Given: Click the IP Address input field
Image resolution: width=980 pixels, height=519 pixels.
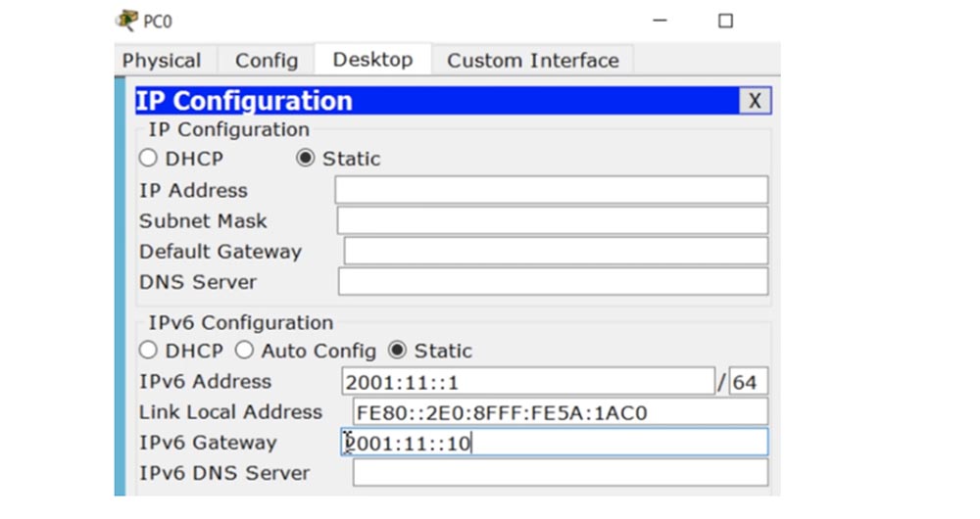Looking at the screenshot, I should tap(551, 190).
